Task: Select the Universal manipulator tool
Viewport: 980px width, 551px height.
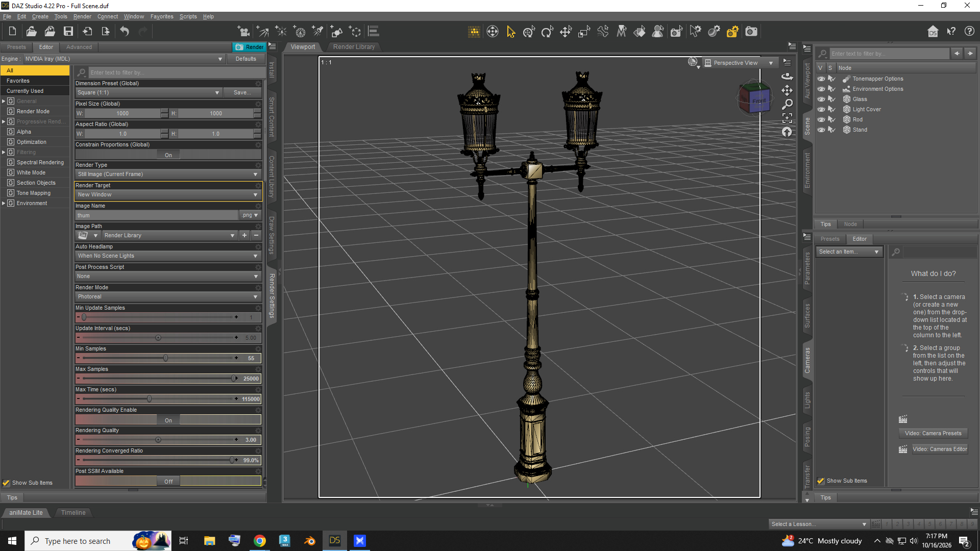Action: (x=529, y=32)
